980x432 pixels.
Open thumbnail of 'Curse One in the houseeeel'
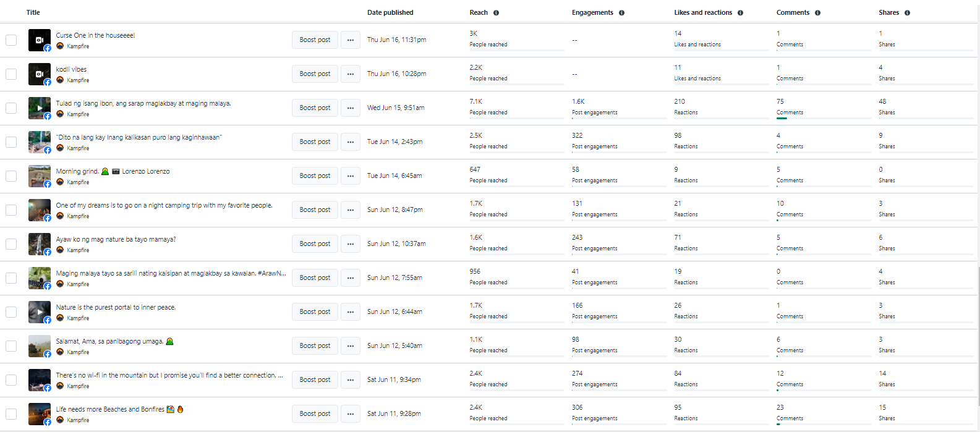tap(40, 40)
